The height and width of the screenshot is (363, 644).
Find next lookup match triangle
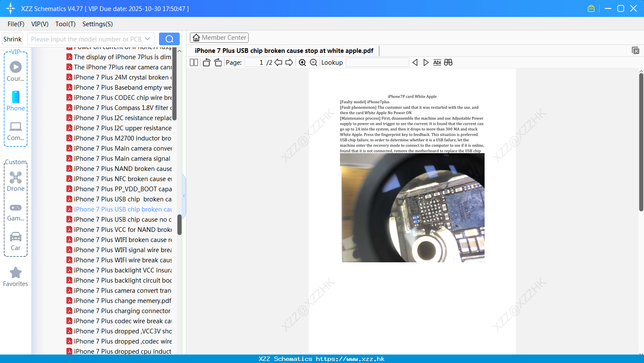pos(426,63)
